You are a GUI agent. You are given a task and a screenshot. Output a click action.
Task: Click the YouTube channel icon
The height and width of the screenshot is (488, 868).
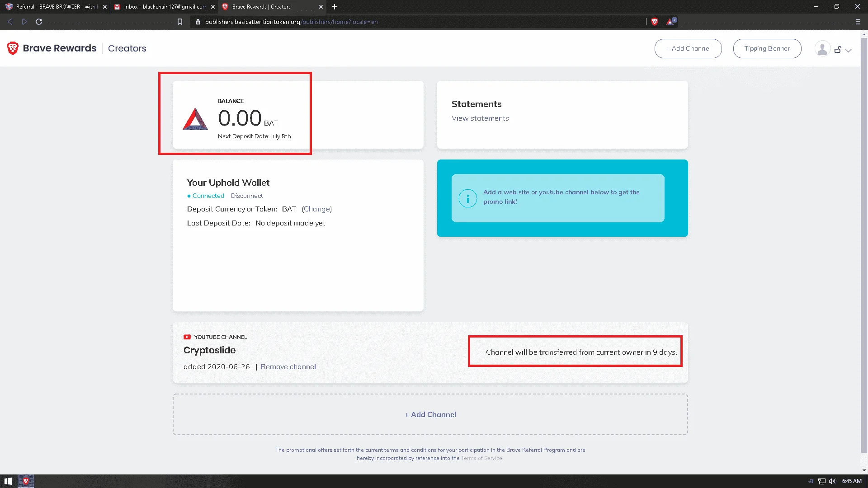[187, 337]
